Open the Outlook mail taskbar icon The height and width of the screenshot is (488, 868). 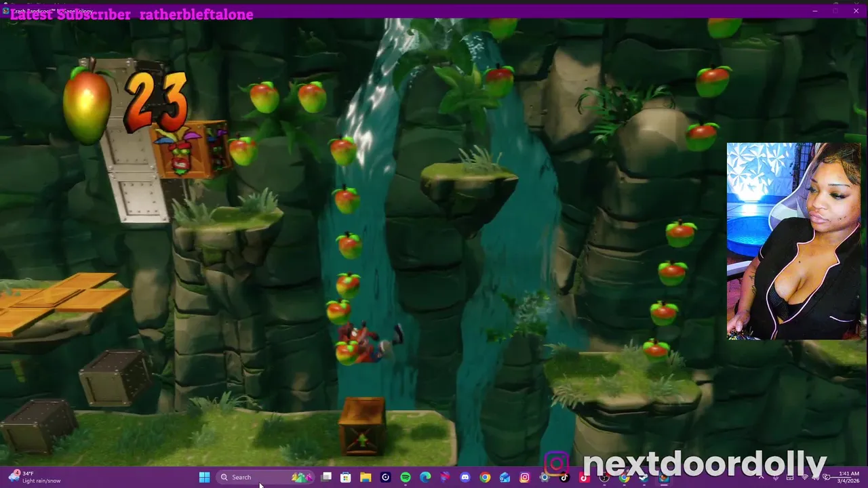point(505,477)
